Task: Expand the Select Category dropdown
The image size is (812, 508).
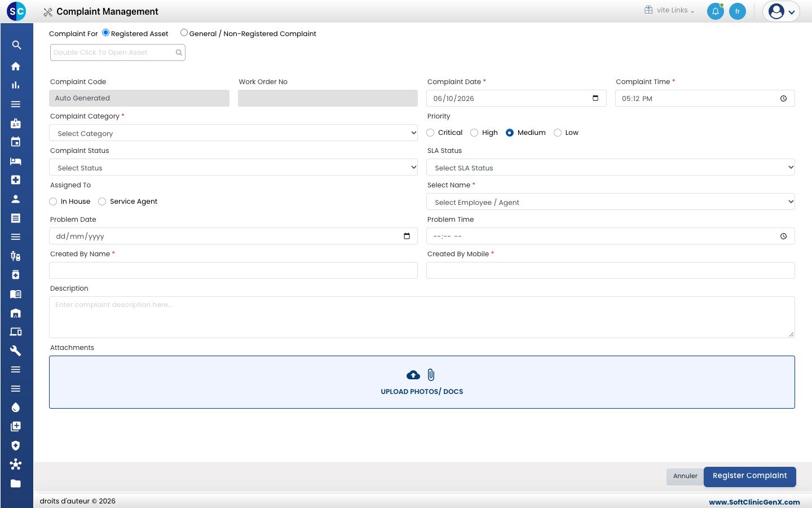Action: coord(233,133)
